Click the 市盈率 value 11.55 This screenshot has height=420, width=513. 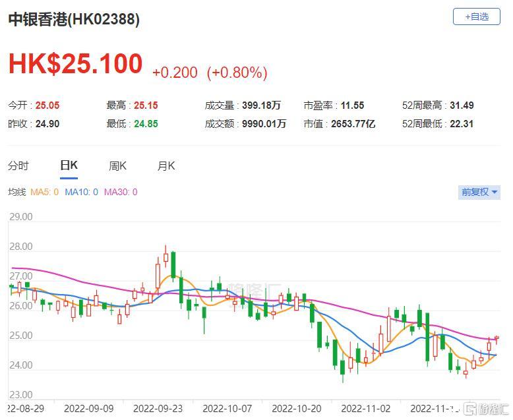[x=352, y=105]
